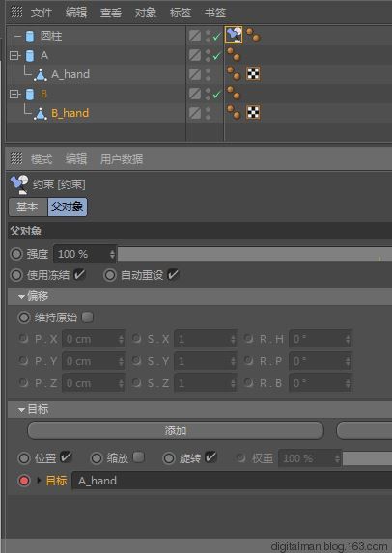Toggle visibility dots for A_hand object
The width and height of the screenshot is (392, 553).
pos(208,74)
